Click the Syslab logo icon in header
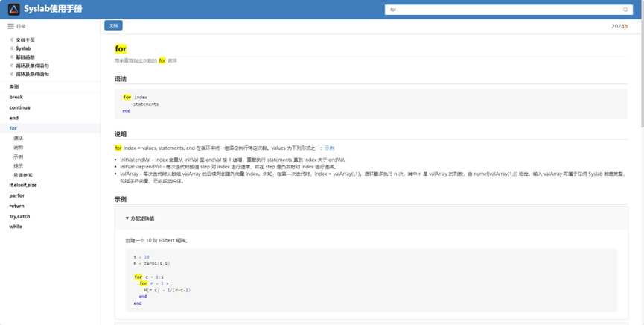The width and height of the screenshot is (644, 325). click(x=14, y=10)
